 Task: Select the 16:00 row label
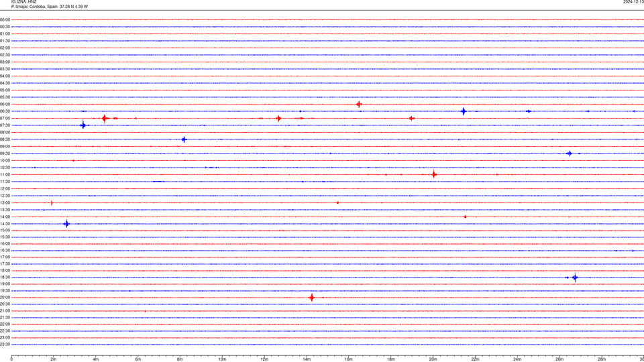click(x=5, y=244)
